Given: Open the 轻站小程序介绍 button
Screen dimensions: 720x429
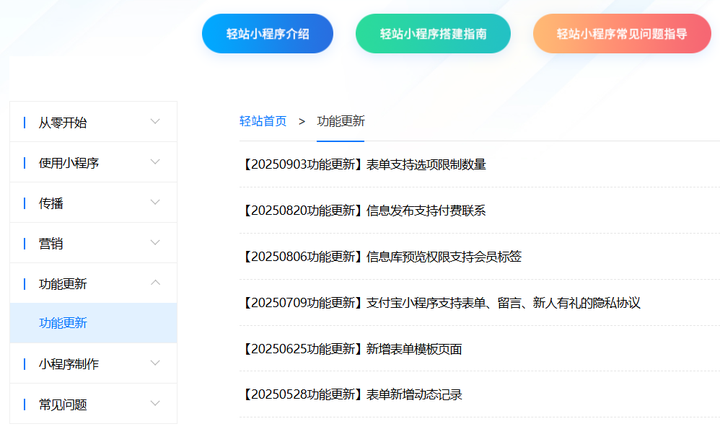Looking at the screenshot, I should 267,34.
